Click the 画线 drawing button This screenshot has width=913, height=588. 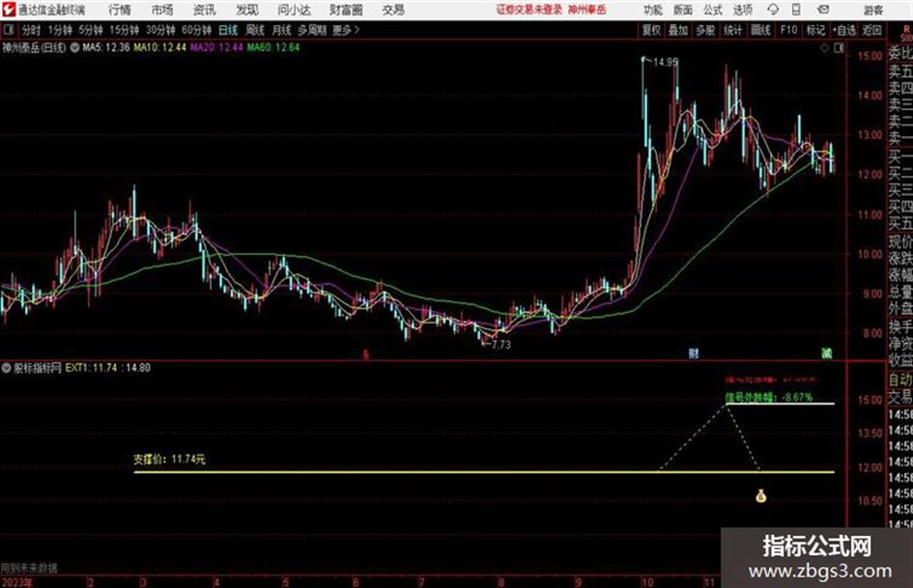point(760,30)
